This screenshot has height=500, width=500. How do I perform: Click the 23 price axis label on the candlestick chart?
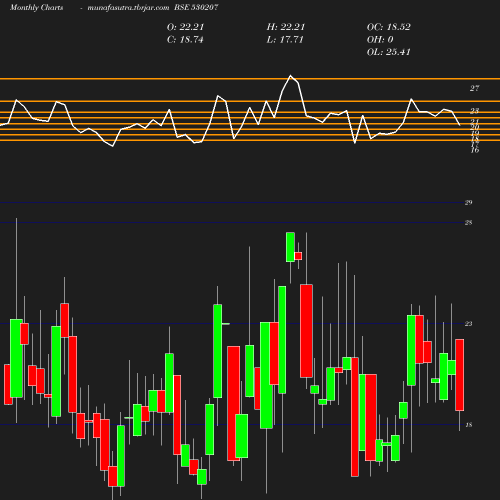pyautogui.click(x=468, y=324)
